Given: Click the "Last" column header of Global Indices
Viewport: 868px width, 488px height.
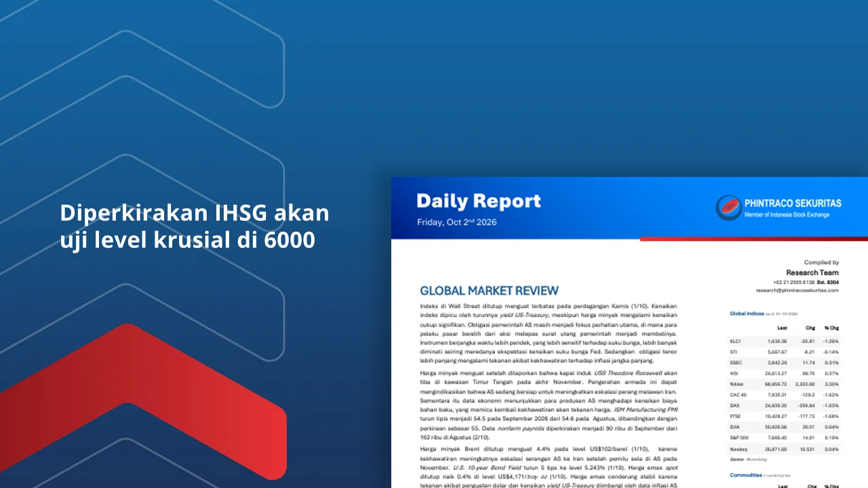Looking at the screenshot, I should (782, 327).
